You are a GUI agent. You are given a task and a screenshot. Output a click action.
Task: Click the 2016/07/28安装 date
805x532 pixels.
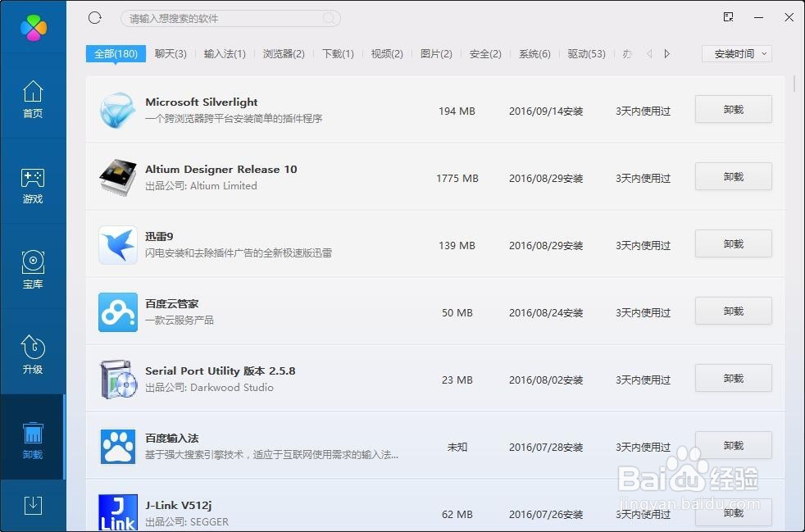[546, 448]
